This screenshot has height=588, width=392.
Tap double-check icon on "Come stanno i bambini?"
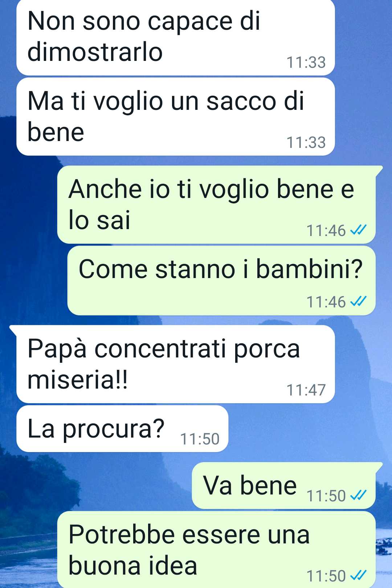[x=358, y=301]
